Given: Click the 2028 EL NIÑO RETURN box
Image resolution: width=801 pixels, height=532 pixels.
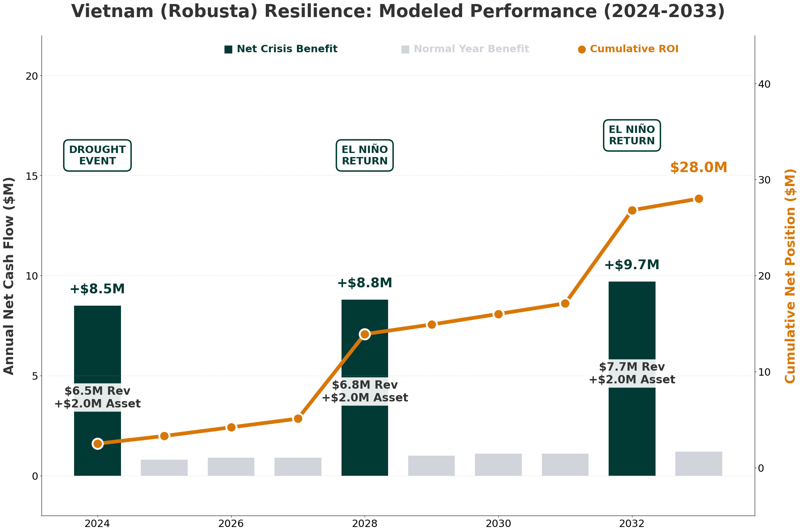Looking at the screenshot, I should (x=365, y=155).
